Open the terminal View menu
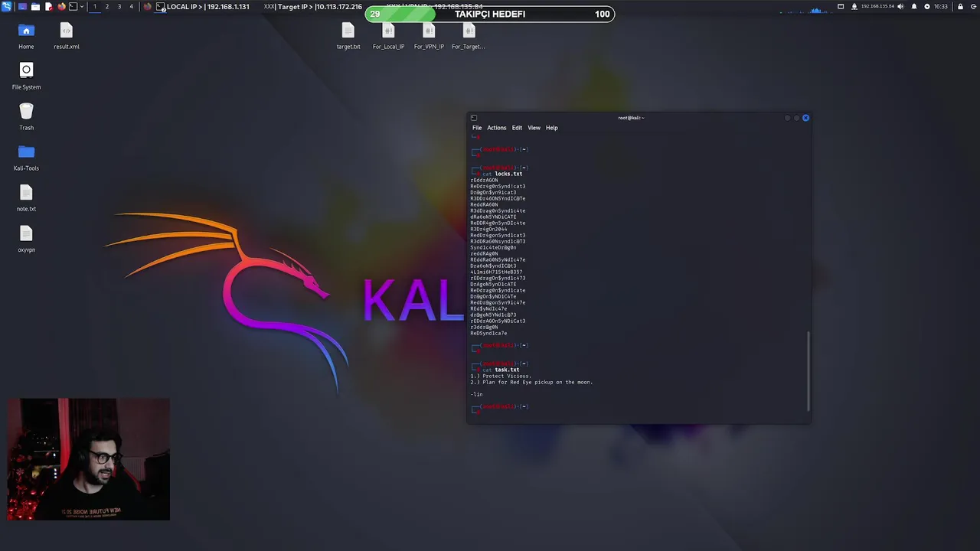This screenshot has height=551, width=980. click(x=534, y=128)
